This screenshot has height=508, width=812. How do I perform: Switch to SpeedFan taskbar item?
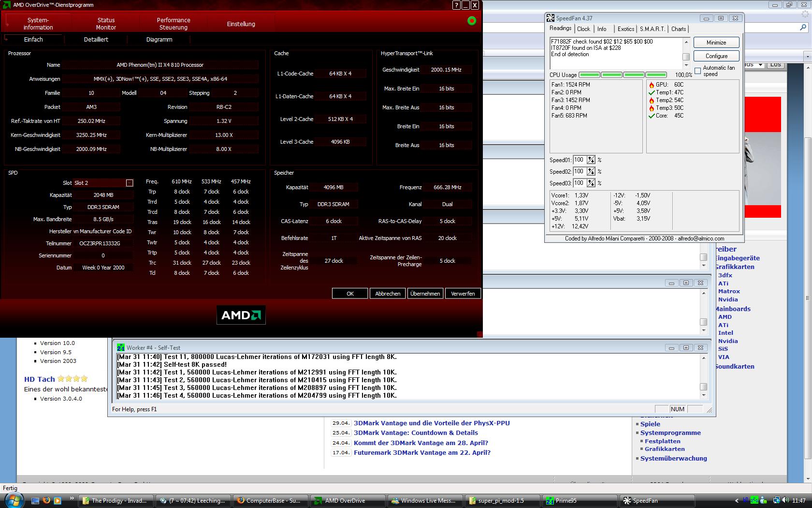click(658, 501)
